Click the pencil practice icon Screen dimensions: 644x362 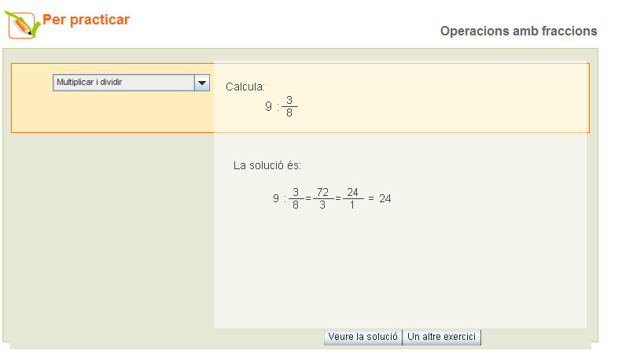click(22, 24)
